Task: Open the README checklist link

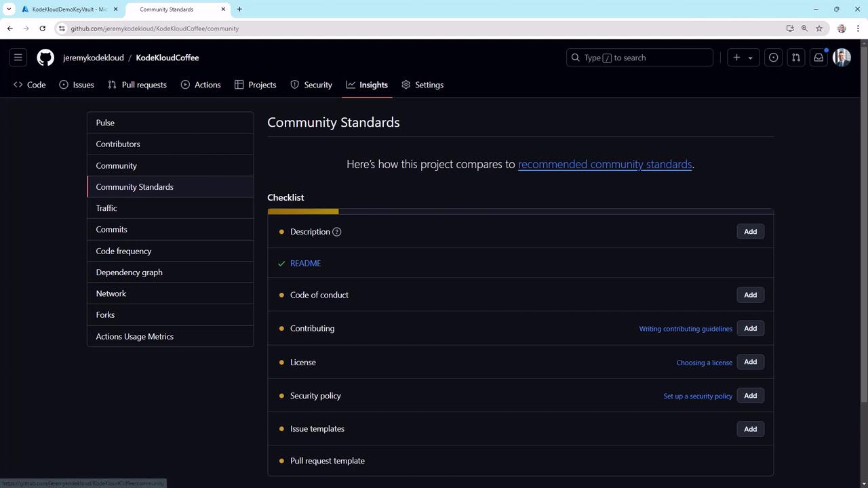Action: [305, 263]
